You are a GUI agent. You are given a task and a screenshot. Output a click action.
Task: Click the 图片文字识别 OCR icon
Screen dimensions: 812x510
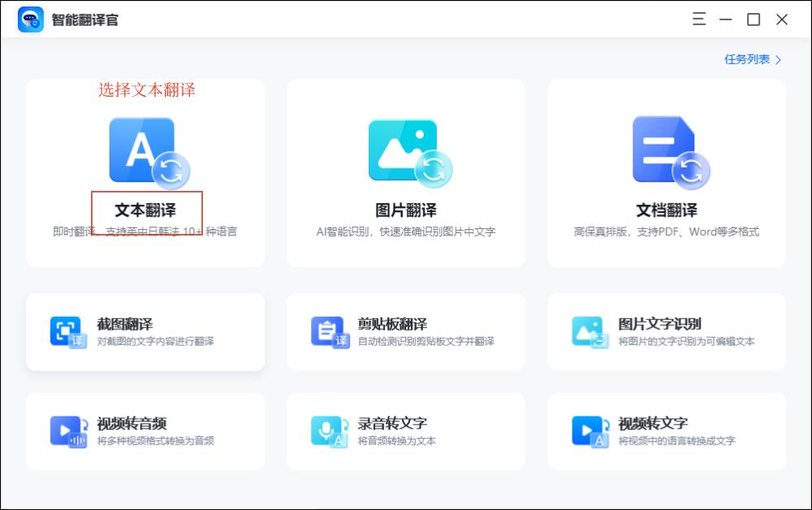(590, 331)
